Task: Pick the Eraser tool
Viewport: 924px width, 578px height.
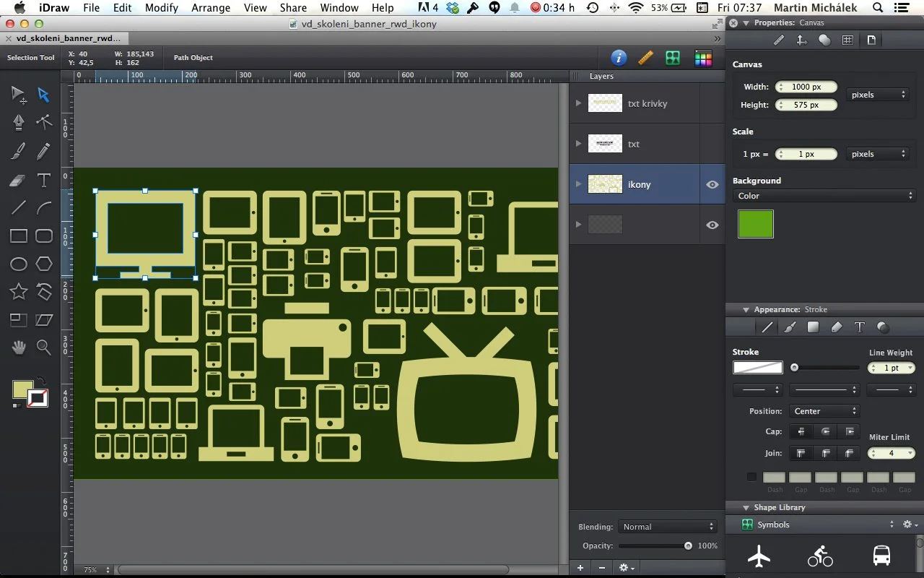Action: (x=18, y=181)
